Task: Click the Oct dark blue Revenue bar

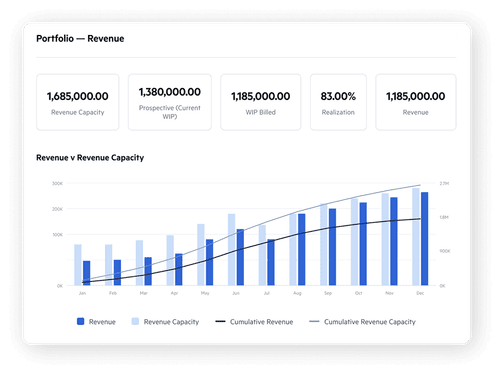Action: pos(363,244)
